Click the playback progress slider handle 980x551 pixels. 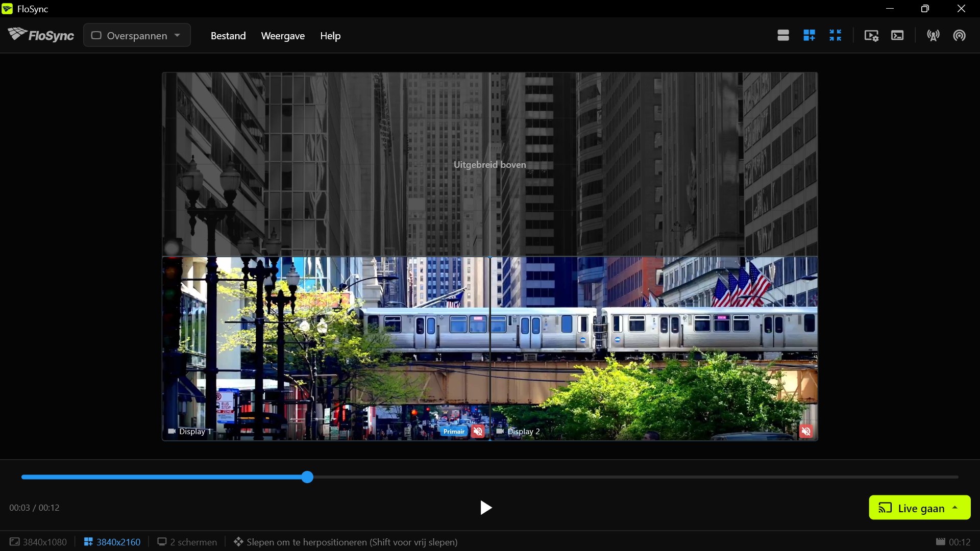coord(307,477)
